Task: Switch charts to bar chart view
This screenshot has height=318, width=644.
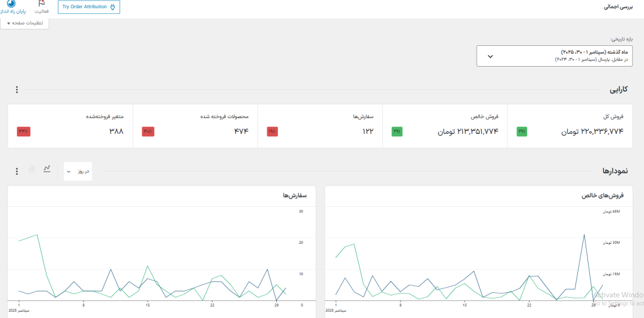Action: pos(32,169)
